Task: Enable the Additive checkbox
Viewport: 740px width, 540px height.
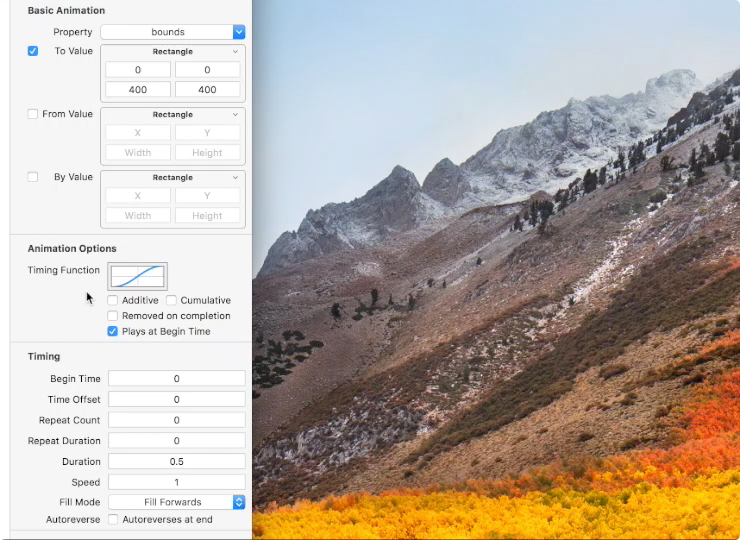Action: [x=112, y=300]
